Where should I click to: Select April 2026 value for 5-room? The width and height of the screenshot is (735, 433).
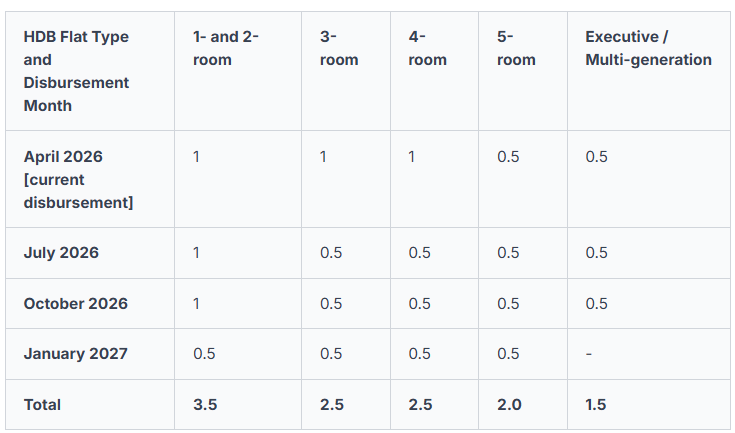pyautogui.click(x=508, y=157)
